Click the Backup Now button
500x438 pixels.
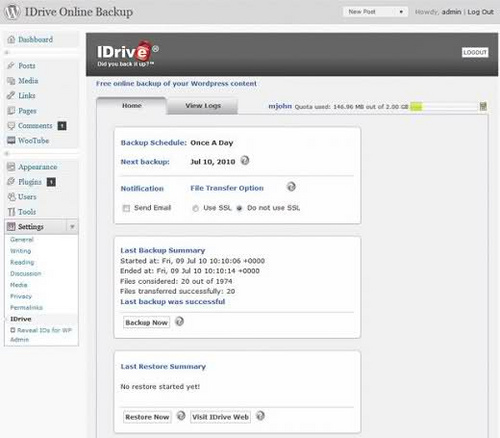pyautogui.click(x=146, y=322)
